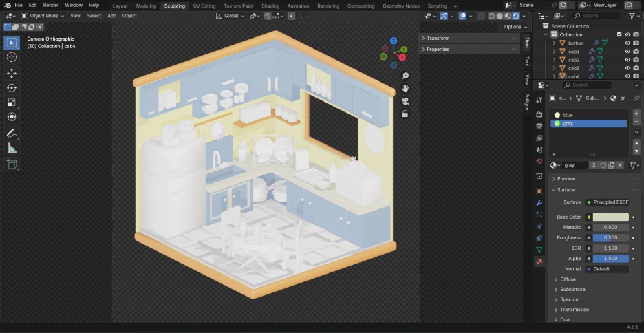Switch to the Shading workspace tab
Screen dimensions: 644x333
point(270,6)
